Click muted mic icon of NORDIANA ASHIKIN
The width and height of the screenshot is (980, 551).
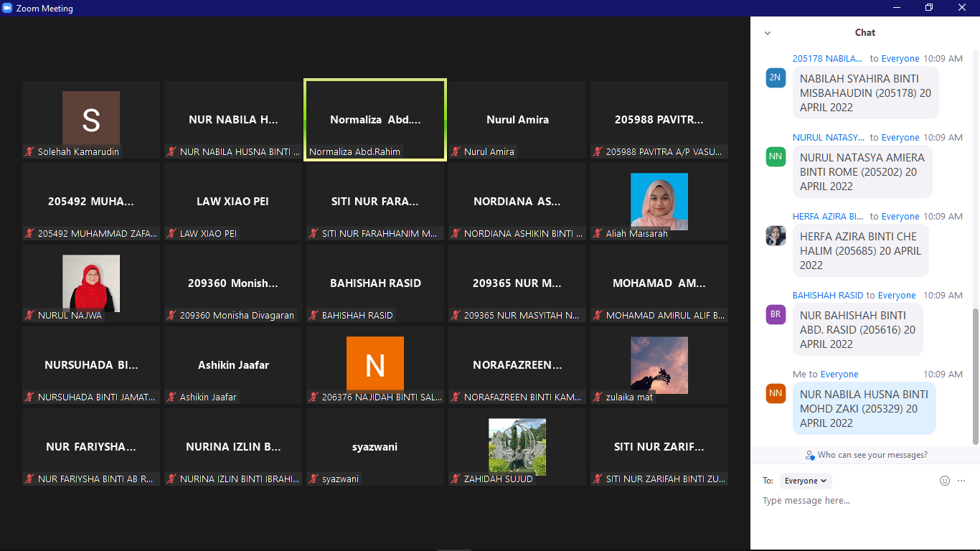tap(456, 234)
